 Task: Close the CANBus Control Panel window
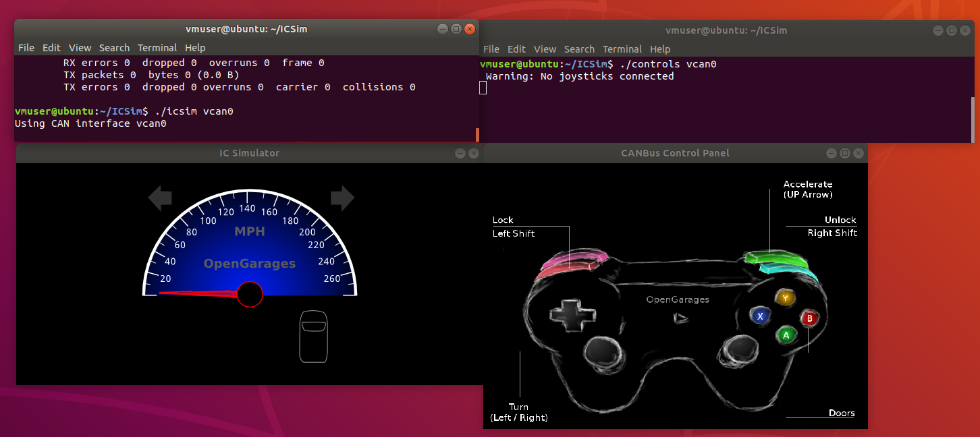tap(858, 153)
